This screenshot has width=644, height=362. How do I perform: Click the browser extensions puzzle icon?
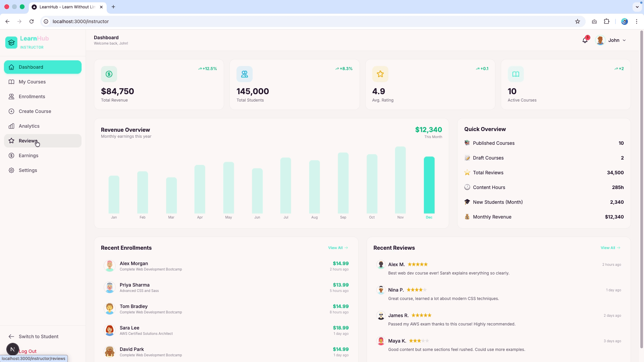pos(606,21)
